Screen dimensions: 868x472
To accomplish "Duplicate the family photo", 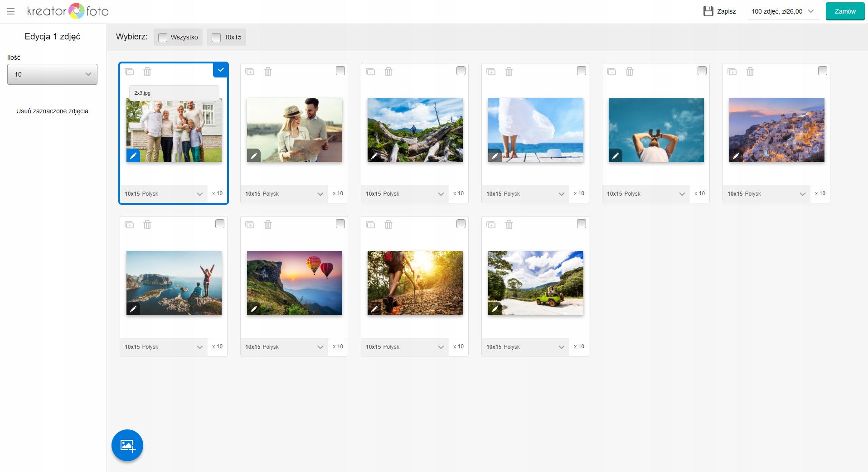I will click(130, 72).
